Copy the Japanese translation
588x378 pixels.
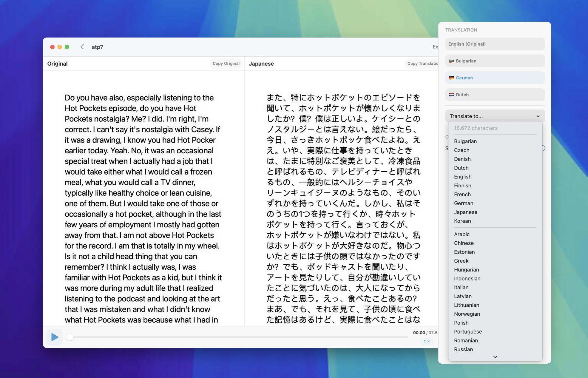point(422,64)
